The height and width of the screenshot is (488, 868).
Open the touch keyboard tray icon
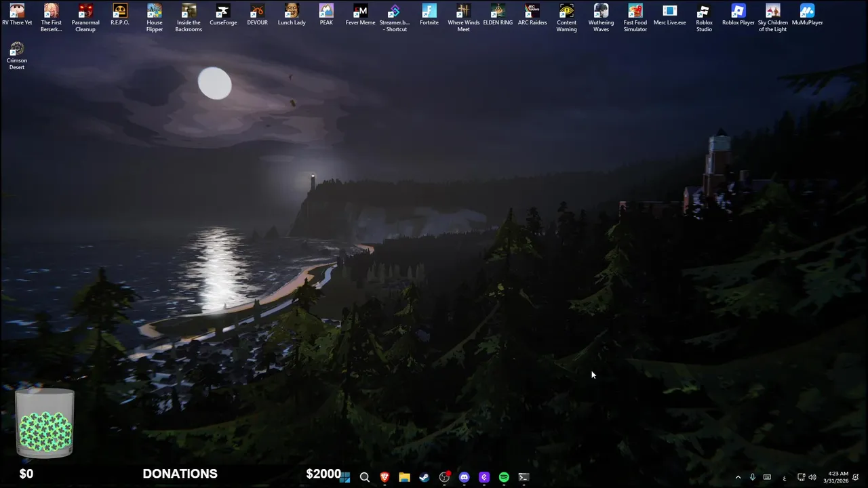(767, 477)
